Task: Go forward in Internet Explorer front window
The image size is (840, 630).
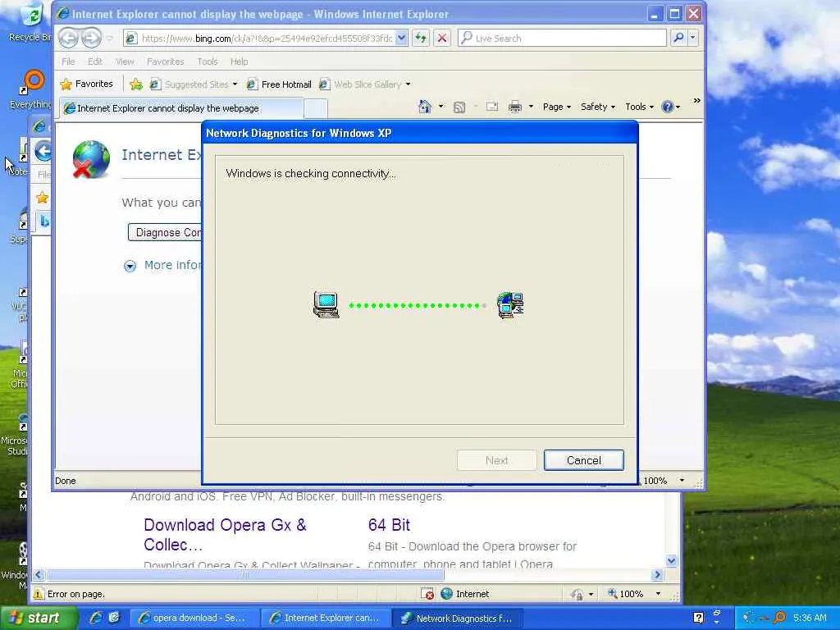Action: click(x=91, y=38)
